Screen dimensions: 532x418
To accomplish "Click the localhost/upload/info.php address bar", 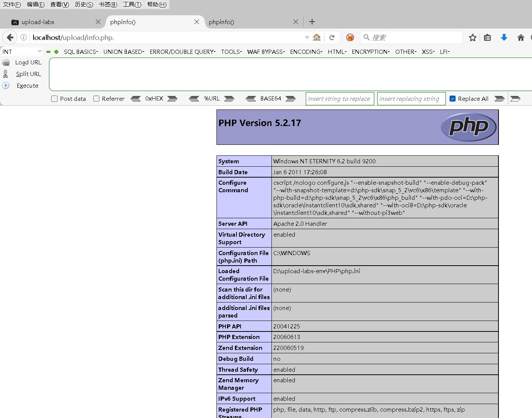I will coord(168,37).
